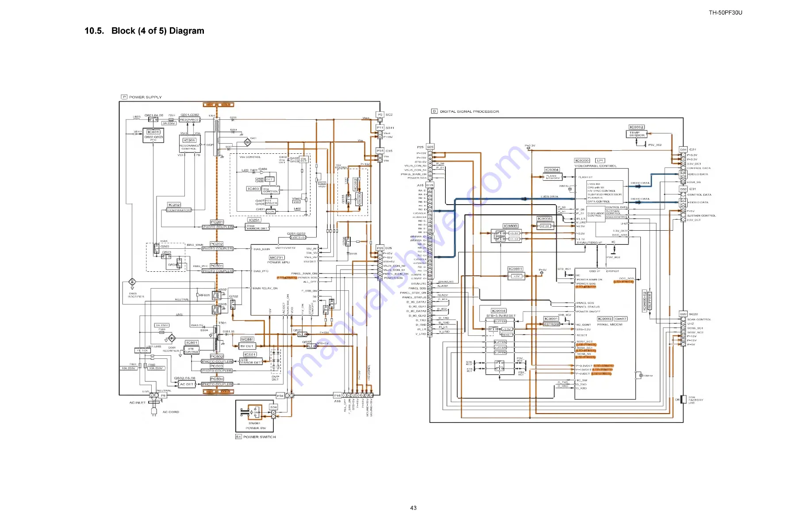Click the PC201 photo coupler label
The image size is (812, 525).
(x=217, y=222)
